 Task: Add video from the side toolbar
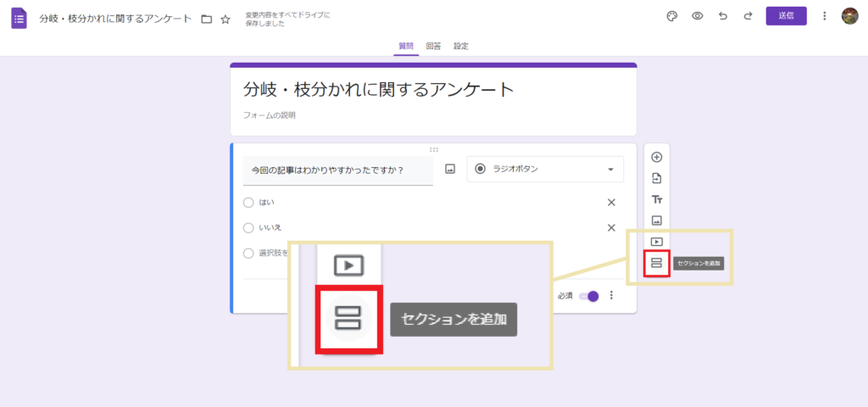point(657,242)
